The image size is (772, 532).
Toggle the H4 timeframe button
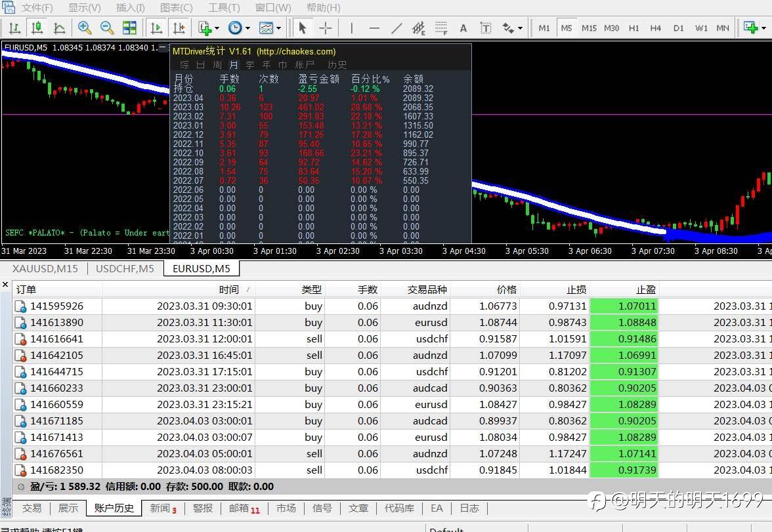tap(655, 28)
